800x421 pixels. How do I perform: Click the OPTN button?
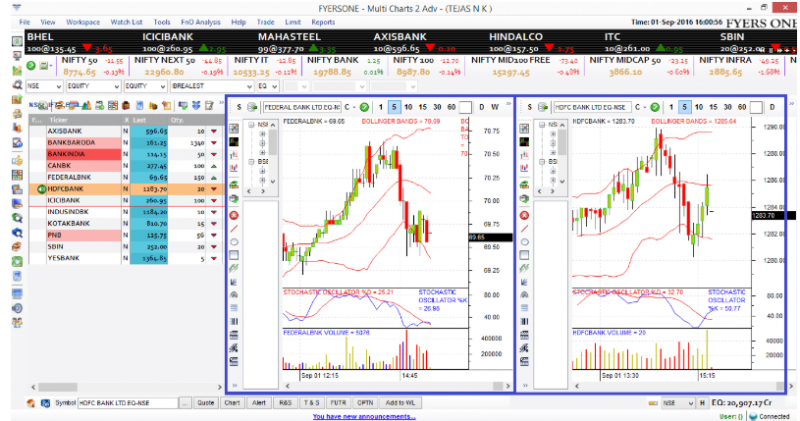point(365,403)
